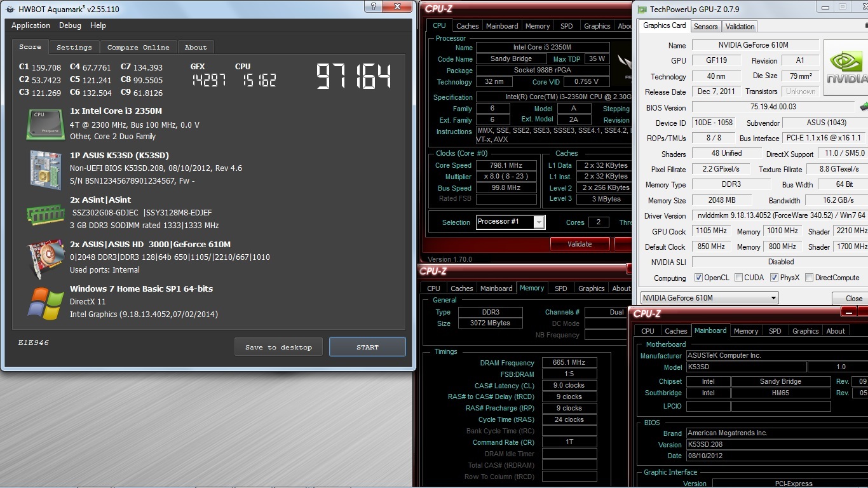Viewport: 868px width, 488px height.
Task: Open Caches tab in CPU-Z mainboard window
Action: tap(675, 331)
